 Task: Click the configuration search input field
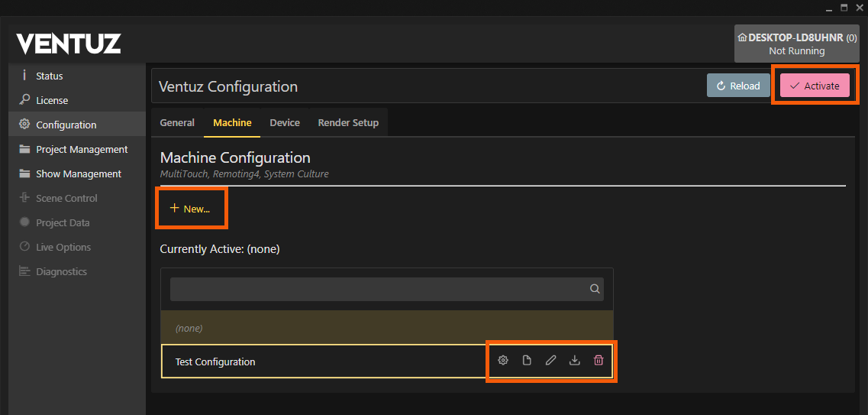click(378, 289)
